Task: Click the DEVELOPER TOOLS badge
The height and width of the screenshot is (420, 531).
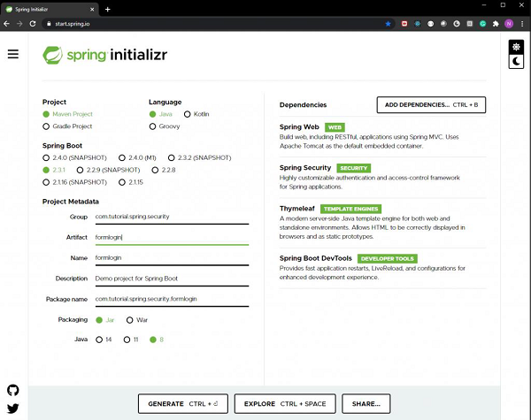Action: pyautogui.click(x=387, y=258)
